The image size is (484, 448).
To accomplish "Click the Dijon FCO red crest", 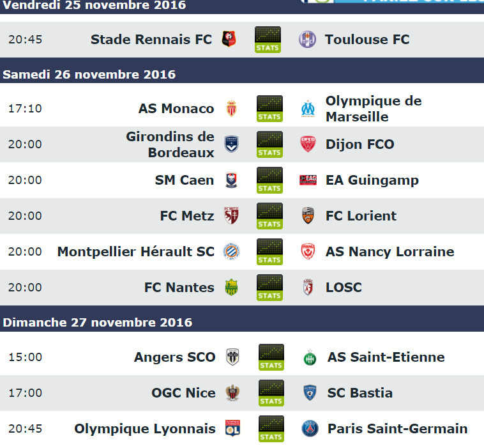I will pyautogui.click(x=308, y=144).
